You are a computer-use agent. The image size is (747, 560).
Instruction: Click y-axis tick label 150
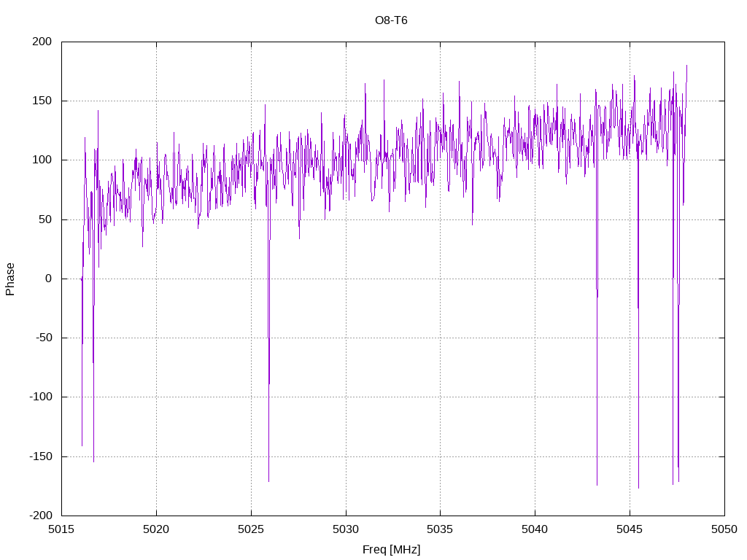(x=42, y=101)
